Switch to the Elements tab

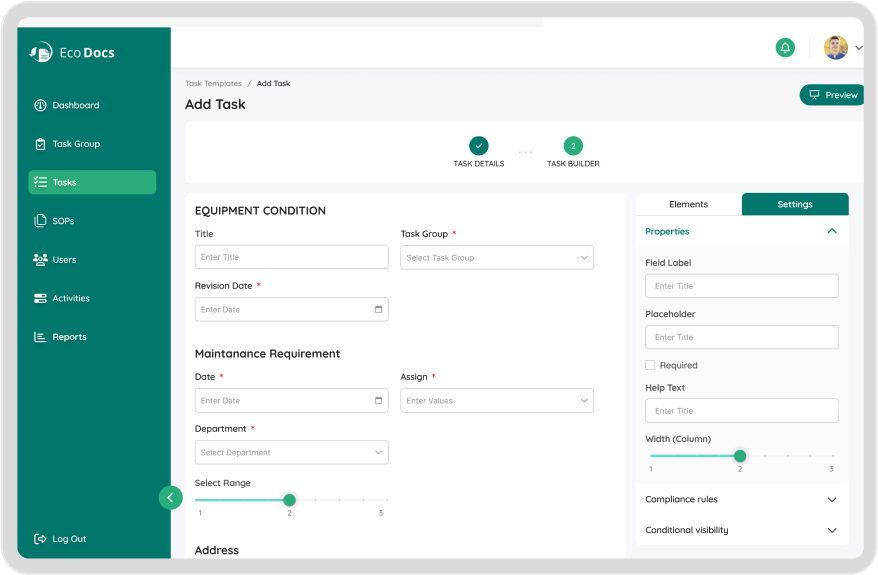pos(688,204)
